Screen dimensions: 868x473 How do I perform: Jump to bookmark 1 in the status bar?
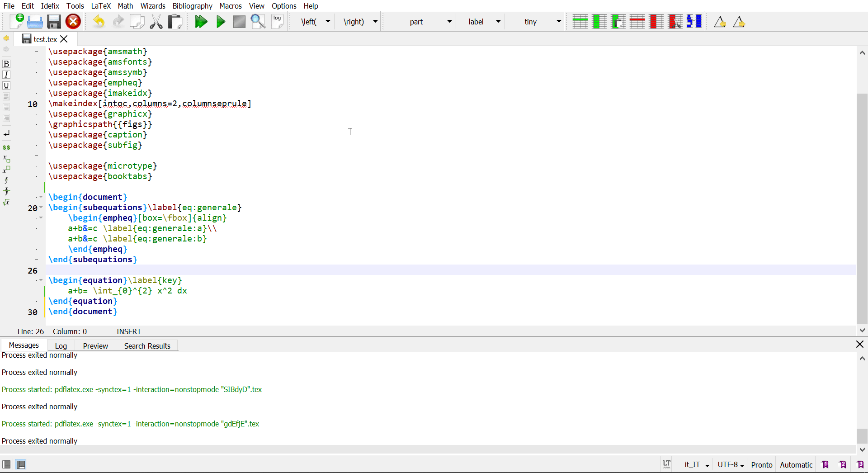coord(825,464)
